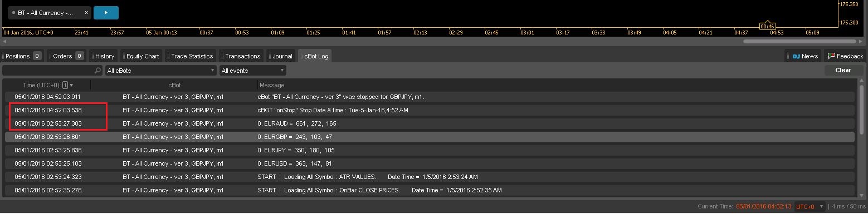View the Trade Statistics tab
This screenshot has width=868, height=214.
pyautogui.click(x=191, y=56)
